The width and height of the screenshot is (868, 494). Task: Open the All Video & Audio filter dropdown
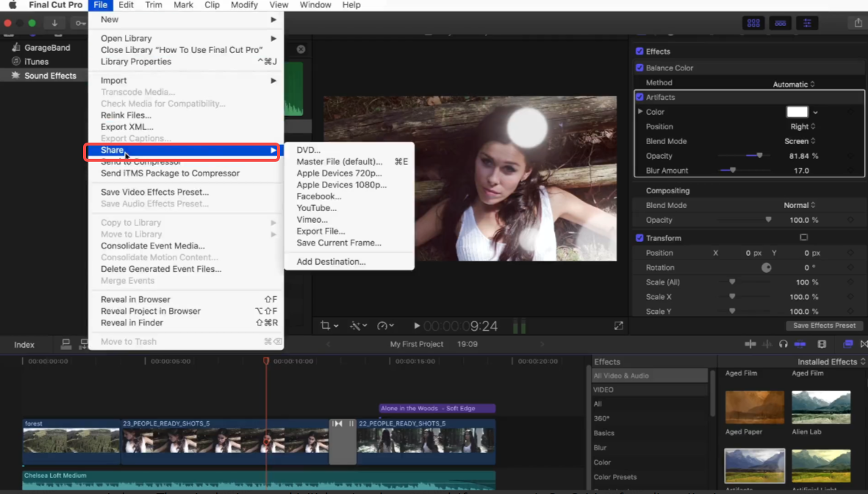[x=650, y=375]
